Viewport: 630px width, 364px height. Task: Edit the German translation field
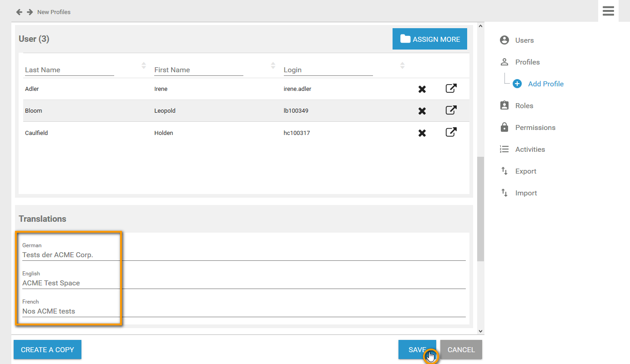243,255
